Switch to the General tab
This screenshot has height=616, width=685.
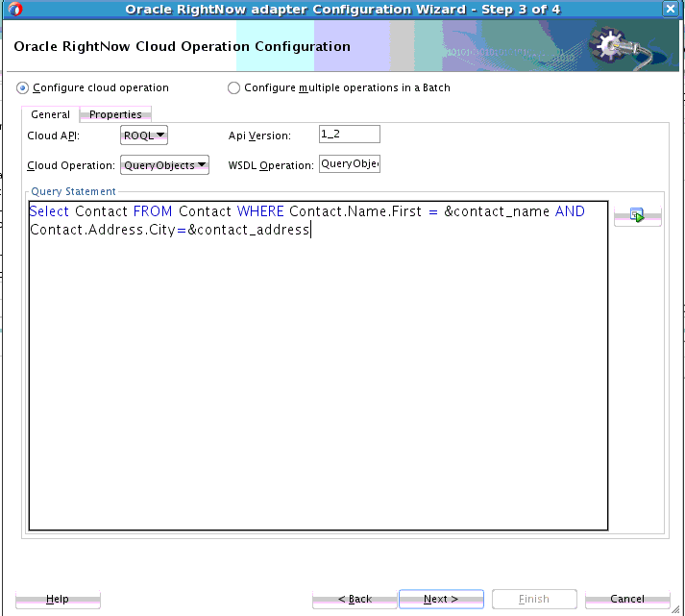(50, 114)
